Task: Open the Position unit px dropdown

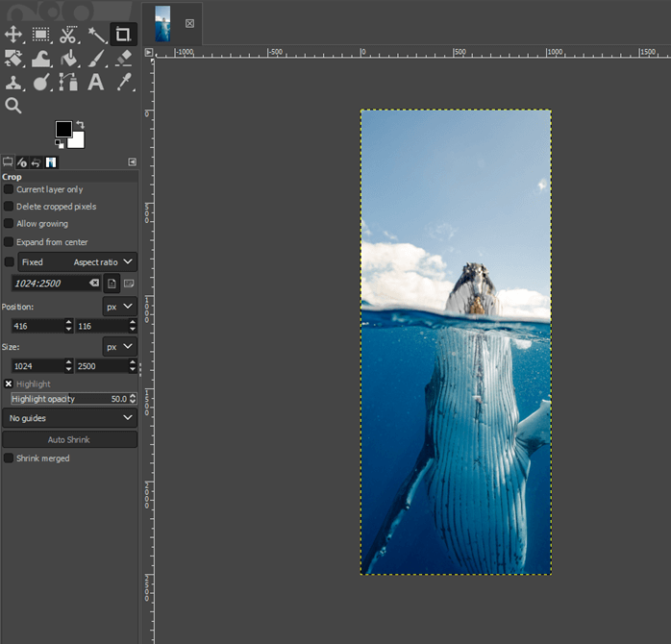Action: [119, 307]
